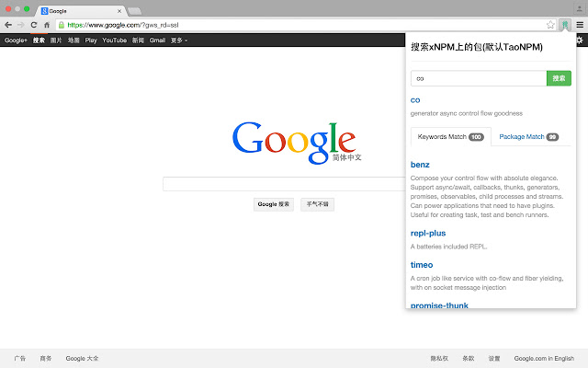Open Chrome hamburger menu
The image size is (588, 368).
click(x=580, y=25)
